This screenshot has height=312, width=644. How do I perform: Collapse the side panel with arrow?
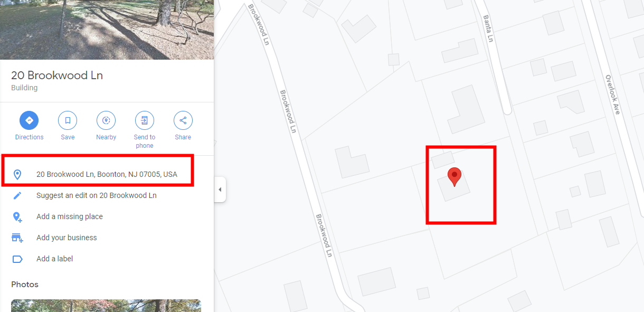(220, 190)
